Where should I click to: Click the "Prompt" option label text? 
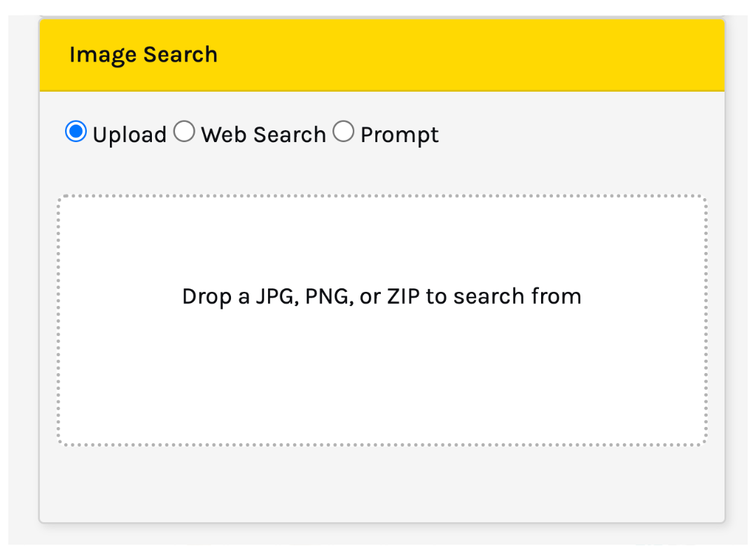tap(399, 134)
